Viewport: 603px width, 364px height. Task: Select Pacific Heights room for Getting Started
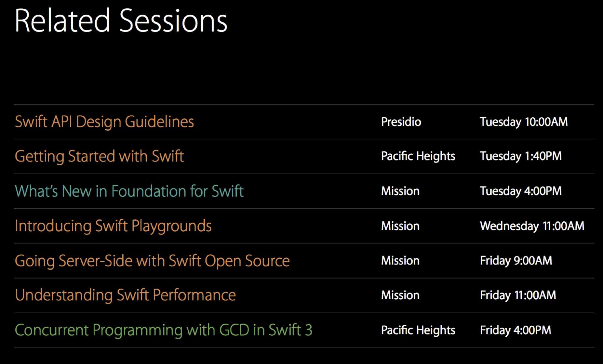tap(418, 156)
